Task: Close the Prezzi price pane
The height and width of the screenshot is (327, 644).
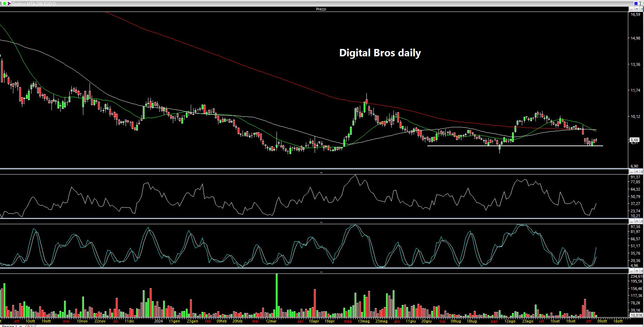Action: click(642, 9)
